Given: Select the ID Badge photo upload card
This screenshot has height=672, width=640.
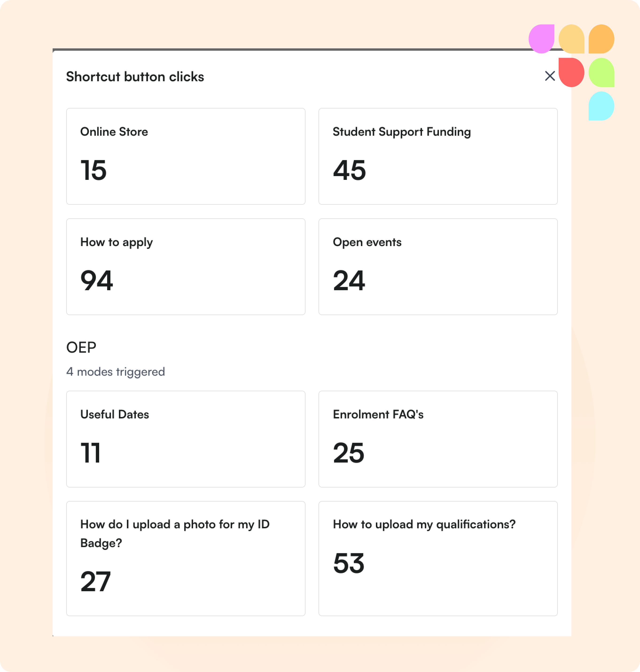Looking at the screenshot, I should coord(186,558).
